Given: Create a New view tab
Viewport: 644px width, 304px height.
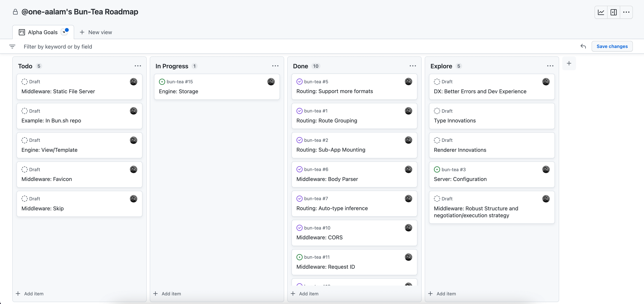Looking at the screenshot, I should [x=96, y=32].
